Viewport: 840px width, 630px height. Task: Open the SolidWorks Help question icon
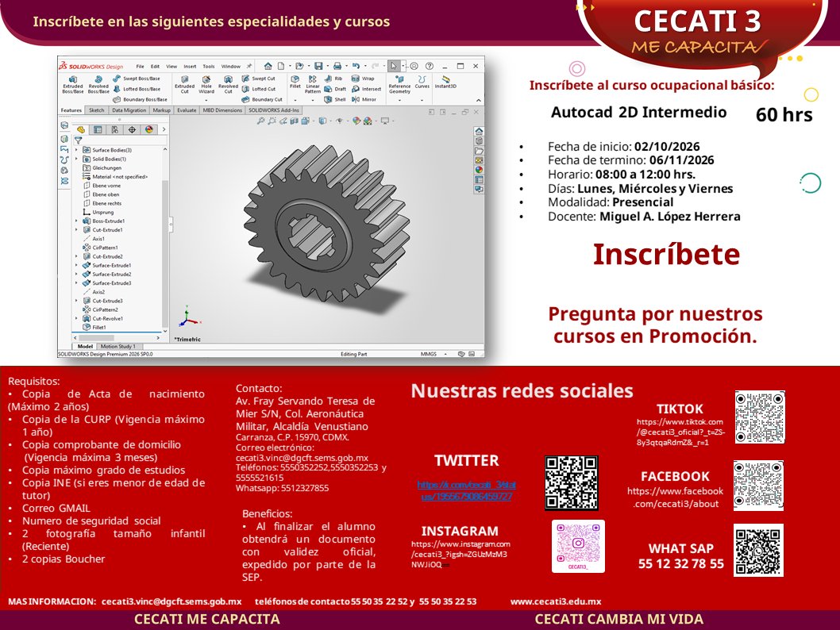pyautogui.click(x=429, y=66)
